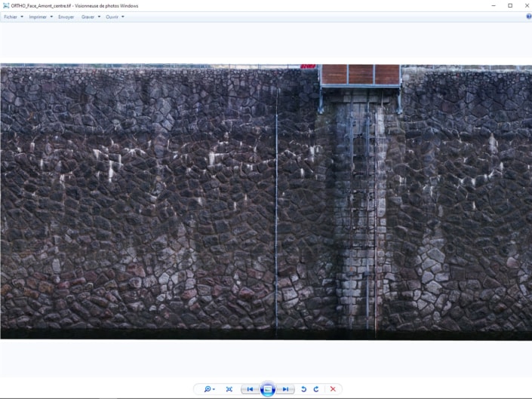This screenshot has height=399, width=532.
Task: Go to the previous photo
Action: (x=250, y=389)
